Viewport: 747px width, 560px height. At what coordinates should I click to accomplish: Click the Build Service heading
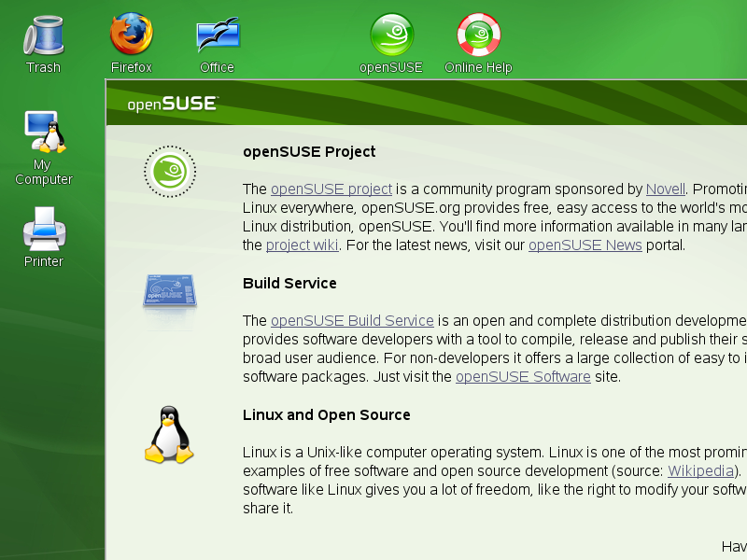tap(289, 284)
